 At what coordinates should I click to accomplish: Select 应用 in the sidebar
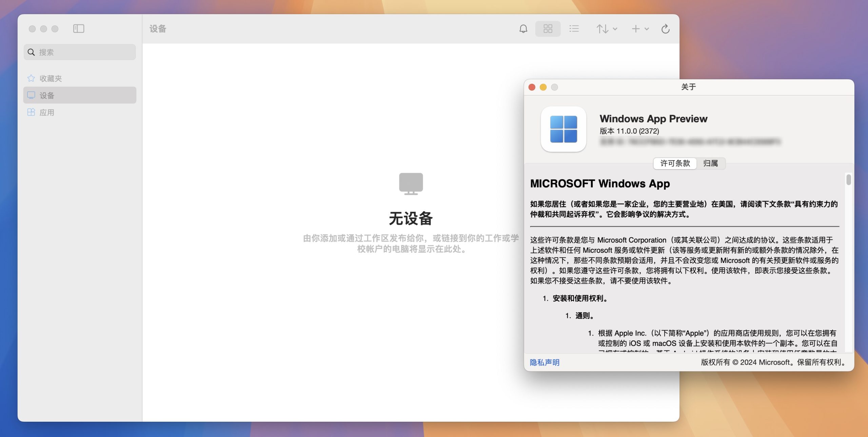pos(80,112)
